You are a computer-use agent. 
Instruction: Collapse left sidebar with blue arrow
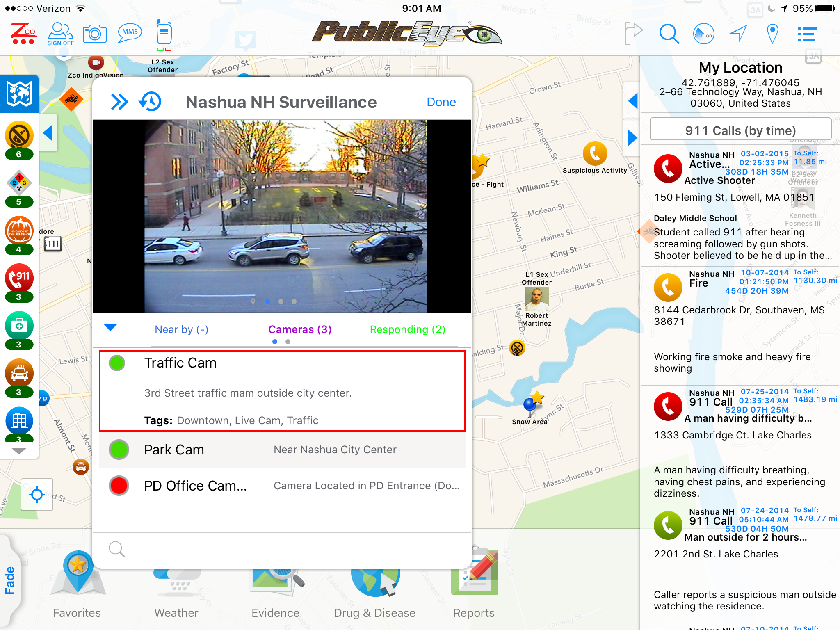(x=48, y=133)
